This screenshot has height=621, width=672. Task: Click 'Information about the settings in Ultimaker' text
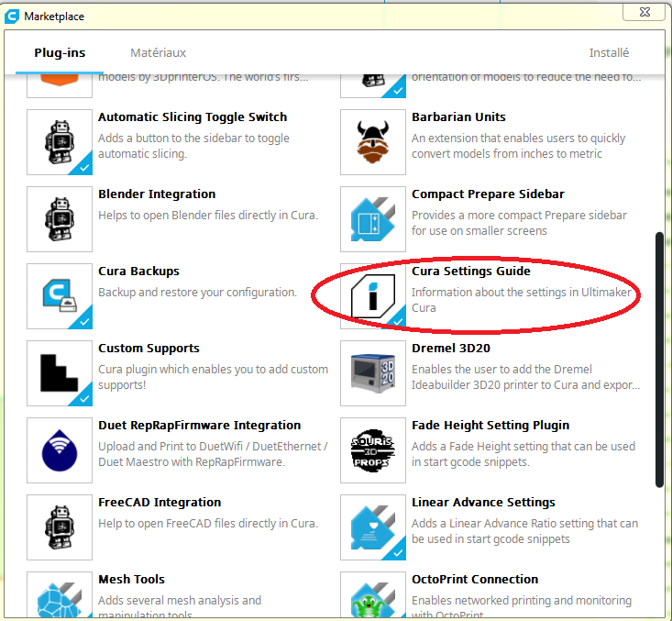(522, 293)
